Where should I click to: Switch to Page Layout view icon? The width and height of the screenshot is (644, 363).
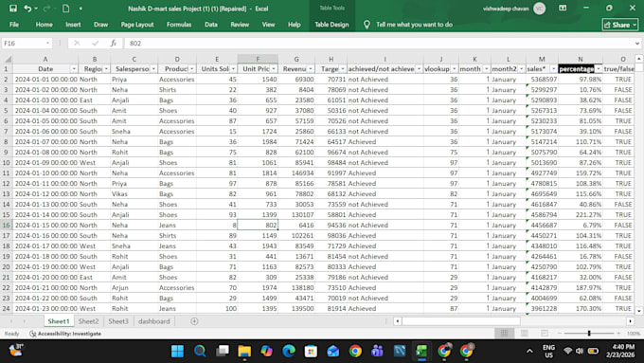click(524, 334)
